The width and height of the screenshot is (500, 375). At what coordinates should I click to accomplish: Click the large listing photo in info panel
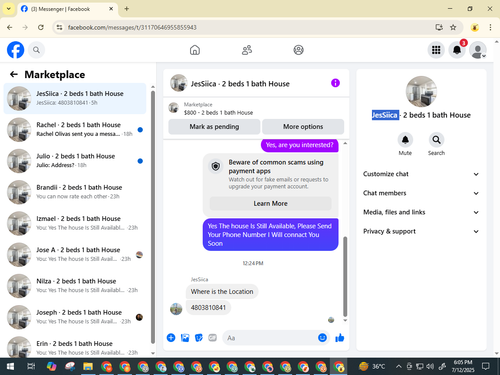click(421, 91)
